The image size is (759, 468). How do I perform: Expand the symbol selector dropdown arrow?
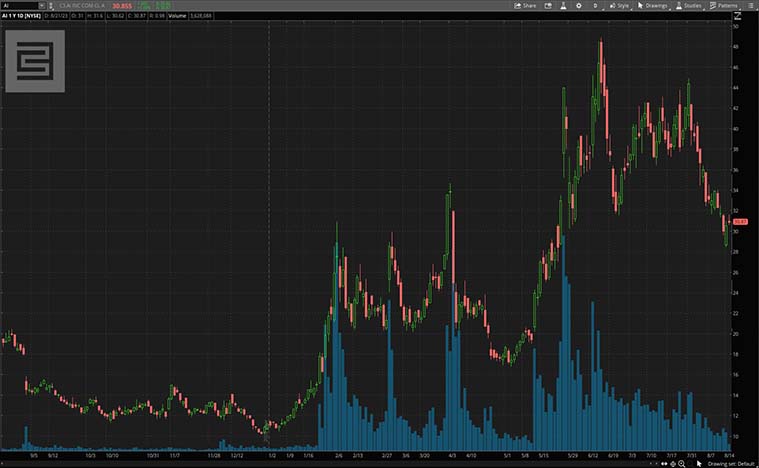point(41,5)
